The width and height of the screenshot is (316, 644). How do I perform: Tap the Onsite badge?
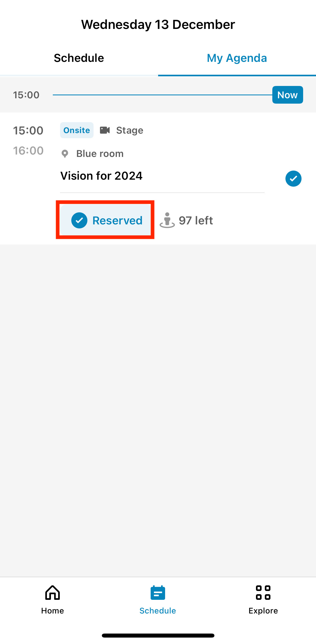[77, 130]
